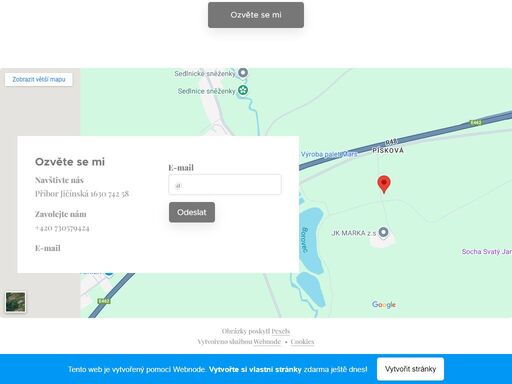Open Zobrazit větší mapu link
512x384 pixels.
(39, 79)
